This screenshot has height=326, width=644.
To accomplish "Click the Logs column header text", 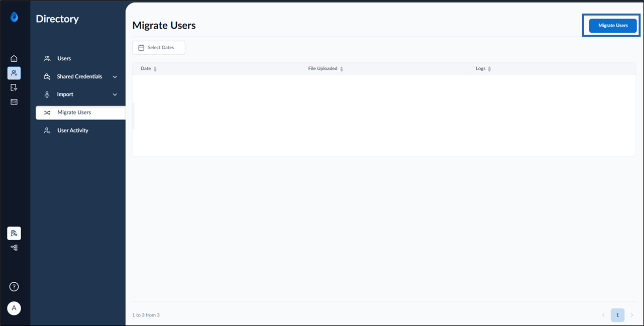I will (x=481, y=69).
